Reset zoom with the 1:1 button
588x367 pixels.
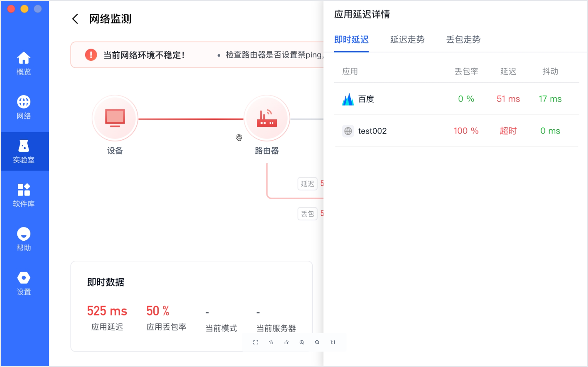pos(333,342)
